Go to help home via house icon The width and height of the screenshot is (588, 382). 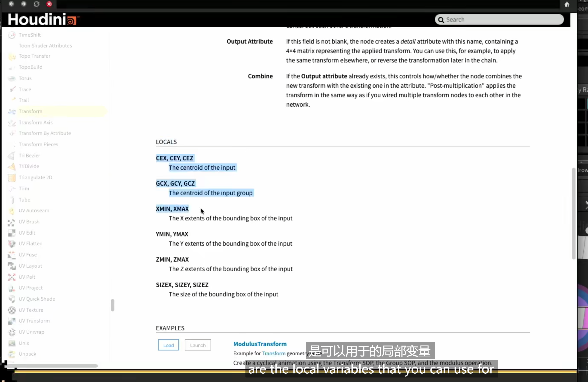coord(567,4)
